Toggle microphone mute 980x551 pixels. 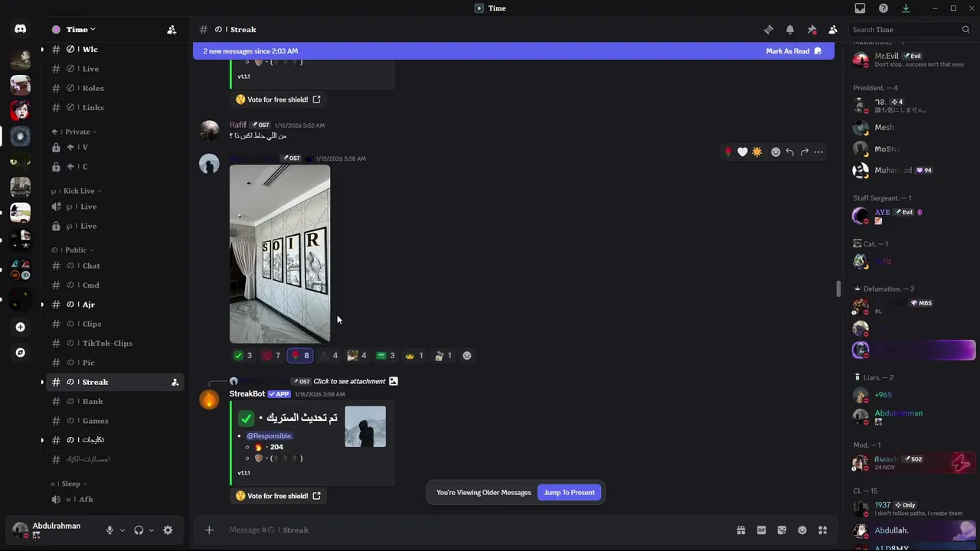[x=109, y=530]
